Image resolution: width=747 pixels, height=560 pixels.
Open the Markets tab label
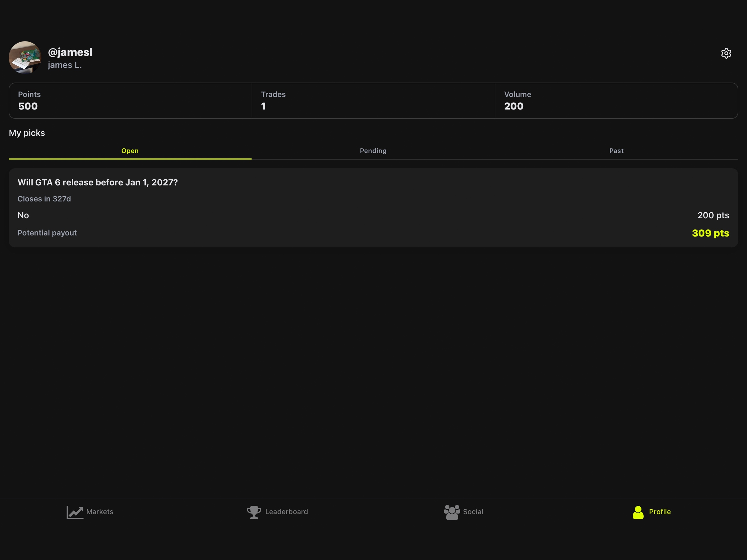(100, 512)
